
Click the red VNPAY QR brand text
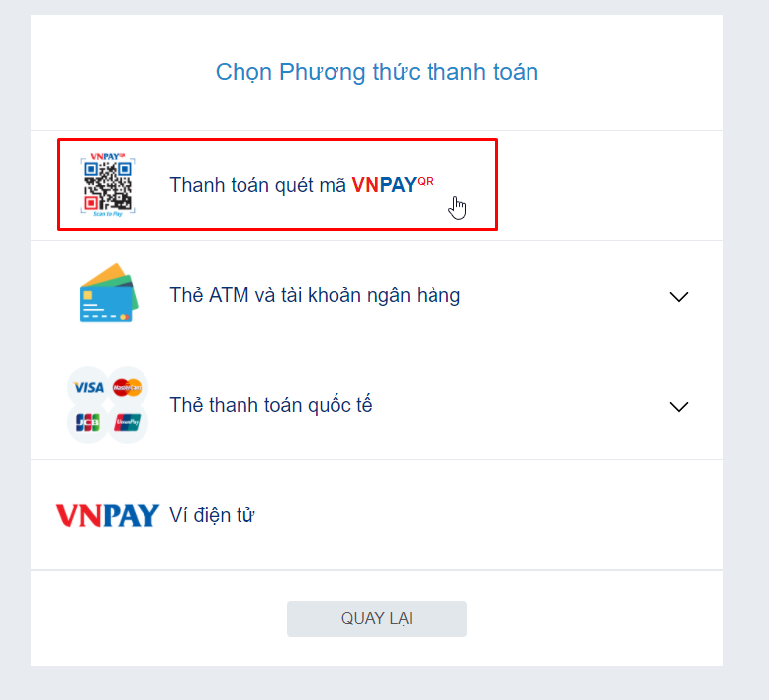[x=392, y=185]
